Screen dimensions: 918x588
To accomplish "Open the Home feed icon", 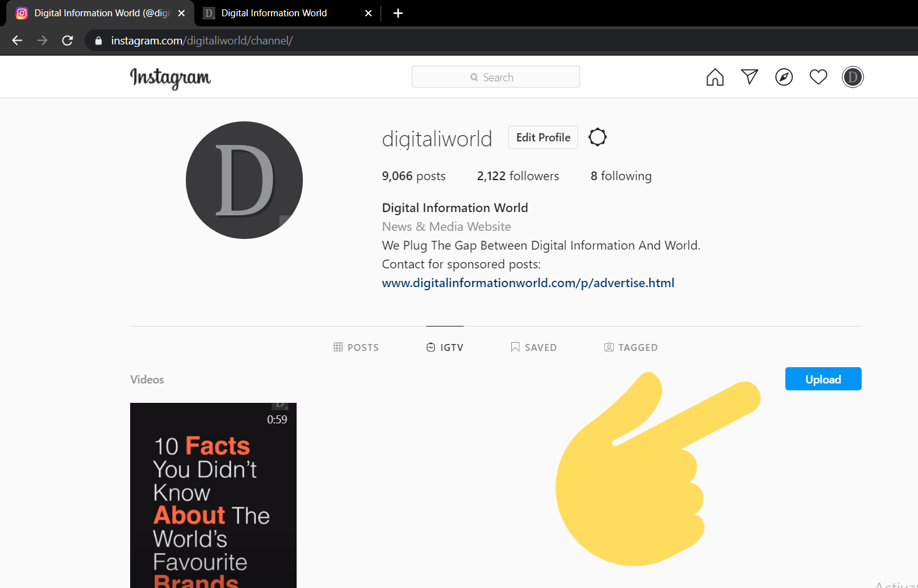I will (x=715, y=76).
